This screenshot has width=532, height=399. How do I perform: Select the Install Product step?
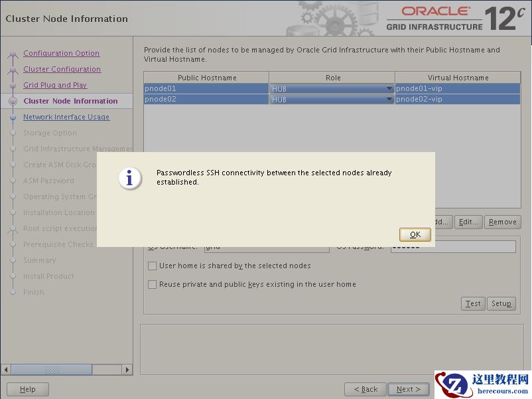(48, 276)
